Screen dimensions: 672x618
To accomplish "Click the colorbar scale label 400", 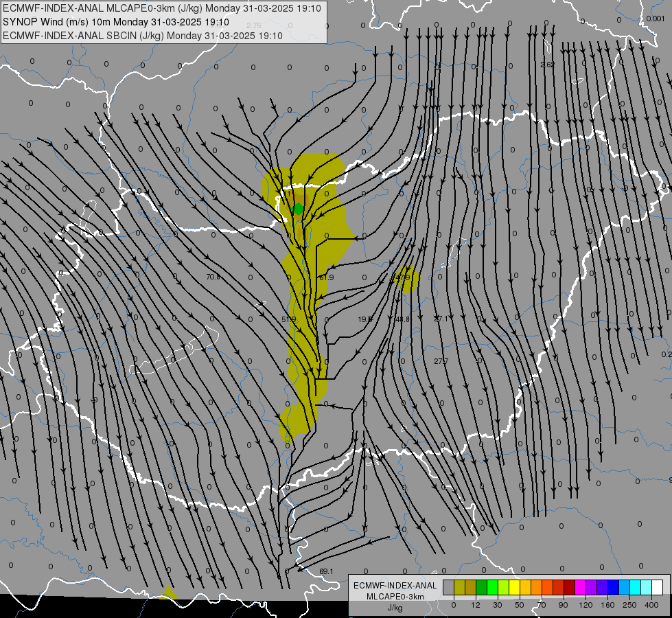I will [651, 605].
